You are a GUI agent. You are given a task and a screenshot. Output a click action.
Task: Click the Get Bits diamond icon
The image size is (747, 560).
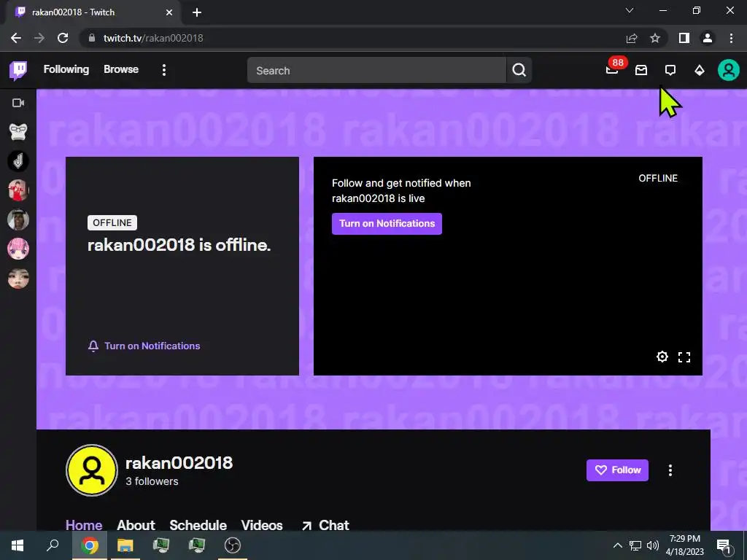(700, 71)
